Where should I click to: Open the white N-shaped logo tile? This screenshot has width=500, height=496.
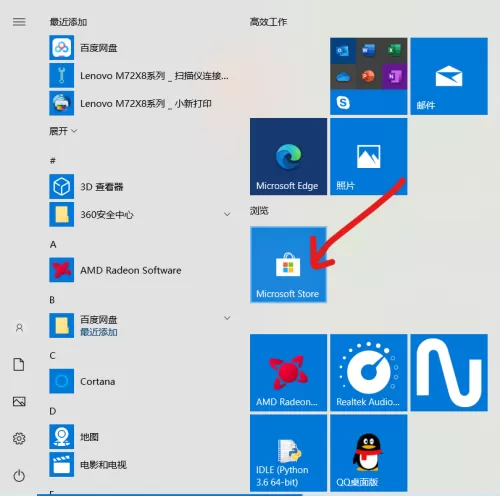pyautogui.click(x=449, y=373)
